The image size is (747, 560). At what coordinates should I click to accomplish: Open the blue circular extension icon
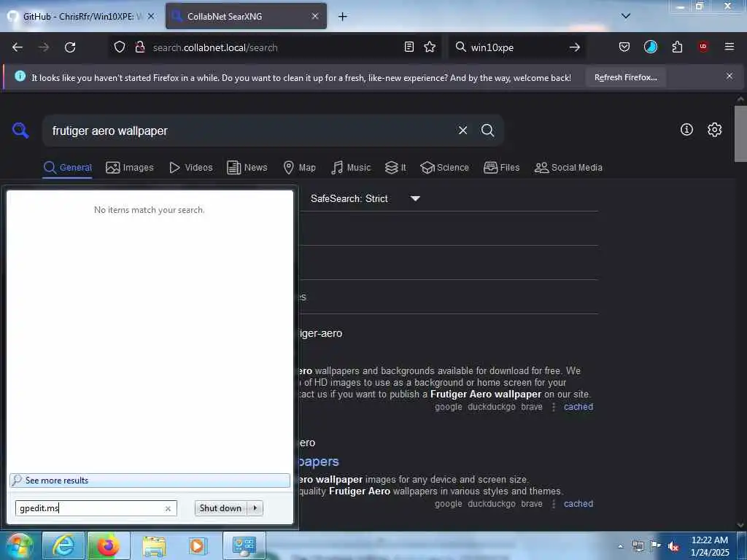point(650,47)
